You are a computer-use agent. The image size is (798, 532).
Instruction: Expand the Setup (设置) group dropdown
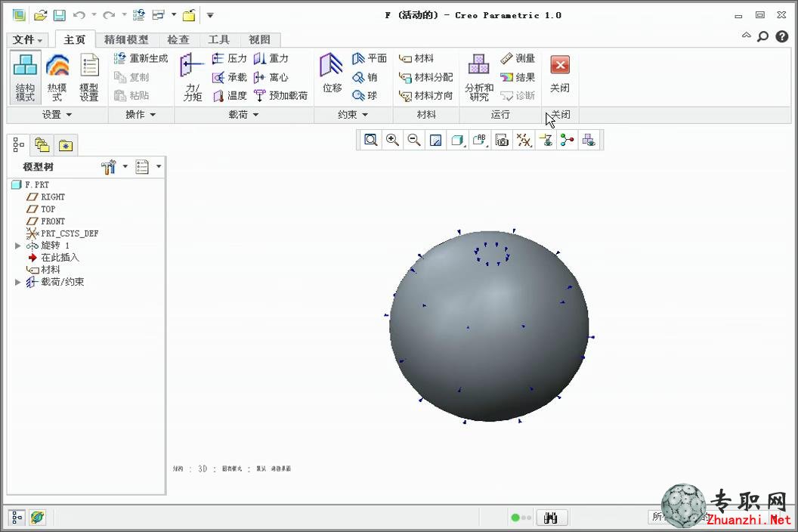click(57, 115)
